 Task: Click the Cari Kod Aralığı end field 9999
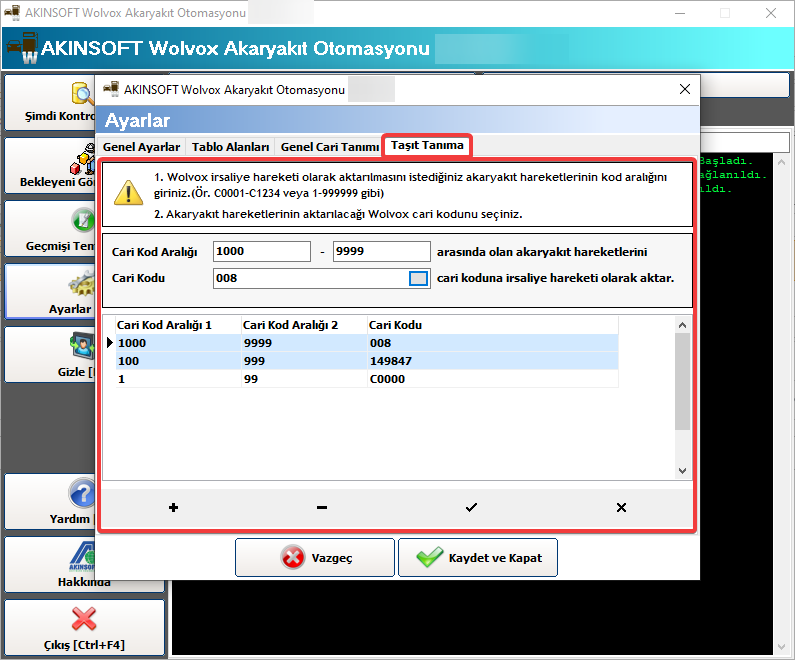pyautogui.click(x=382, y=251)
